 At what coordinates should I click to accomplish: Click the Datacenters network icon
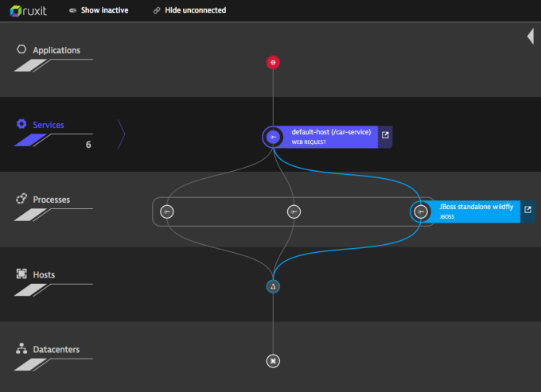click(21, 348)
